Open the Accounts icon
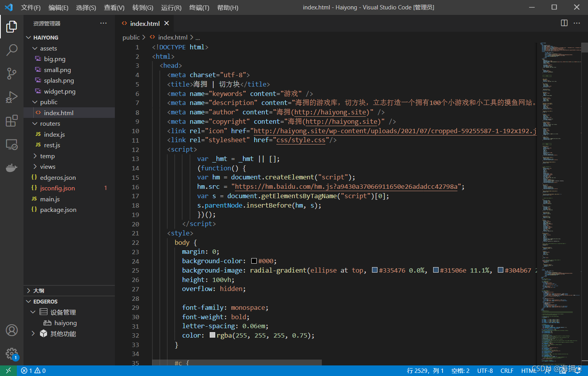 tap(12, 330)
